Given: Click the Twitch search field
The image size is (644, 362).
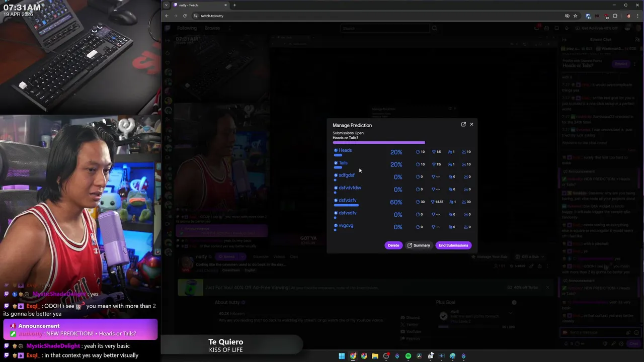Looking at the screenshot, I should pos(385,28).
